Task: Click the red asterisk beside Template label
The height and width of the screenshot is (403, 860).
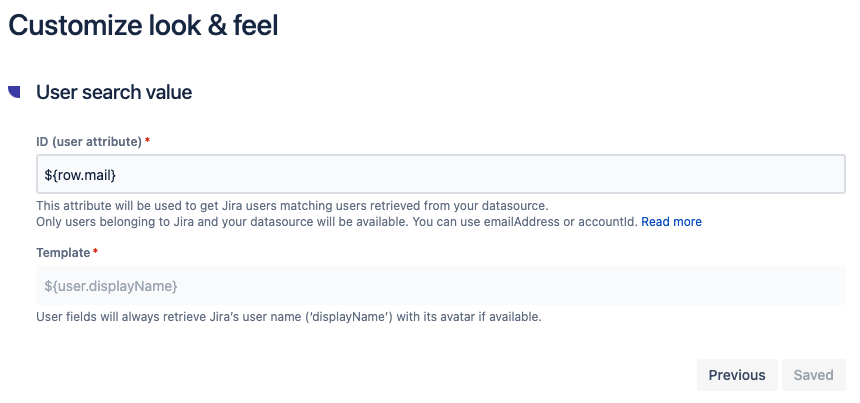Action: (95, 254)
